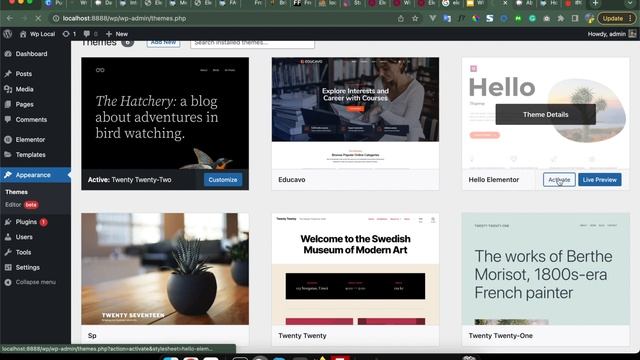640x360 pixels.
Task: Open the New content menu
Action: pyautogui.click(x=117, y=34)
